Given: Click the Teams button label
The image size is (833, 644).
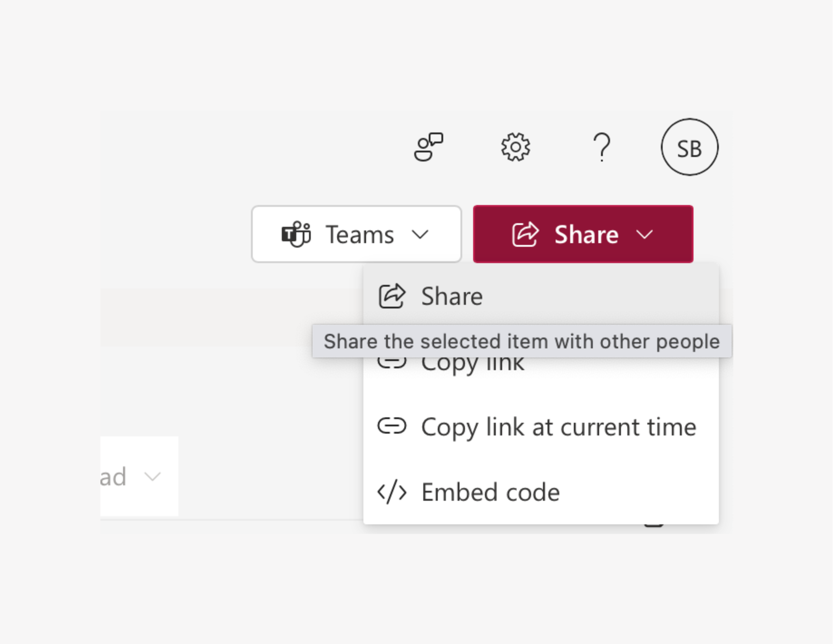Looking at the screenshot, I should coord(359,234).
